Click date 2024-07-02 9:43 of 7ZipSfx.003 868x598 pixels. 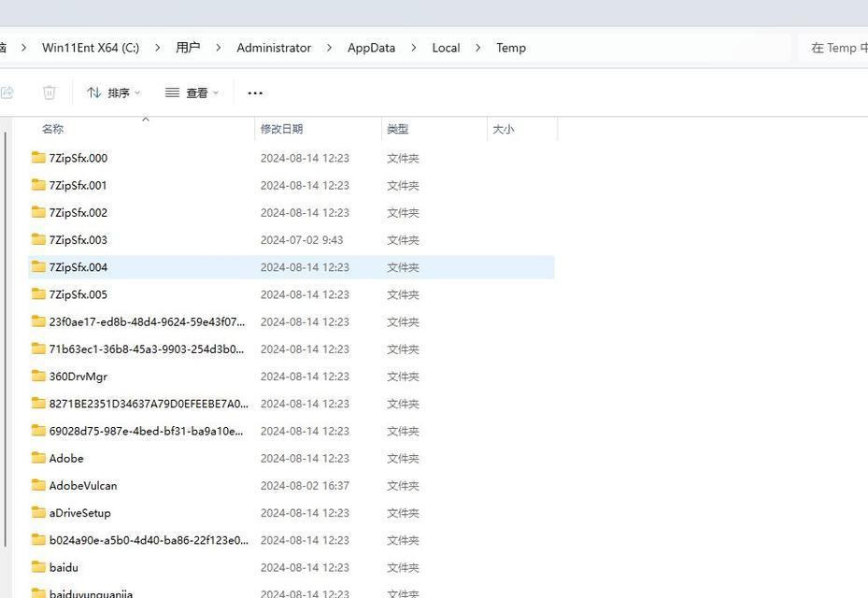tap(302, 240)
